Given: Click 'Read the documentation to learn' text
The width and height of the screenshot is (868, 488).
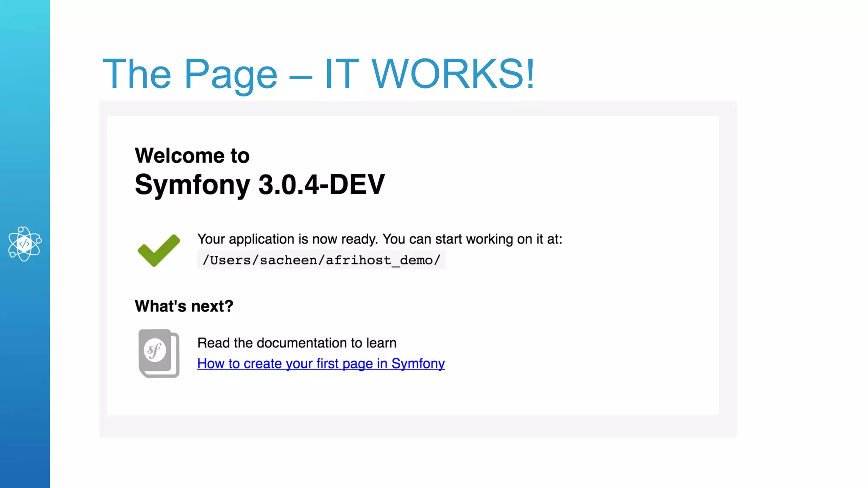Looking at the screenshot, I should pyautogui.click(x=297, y=343).
